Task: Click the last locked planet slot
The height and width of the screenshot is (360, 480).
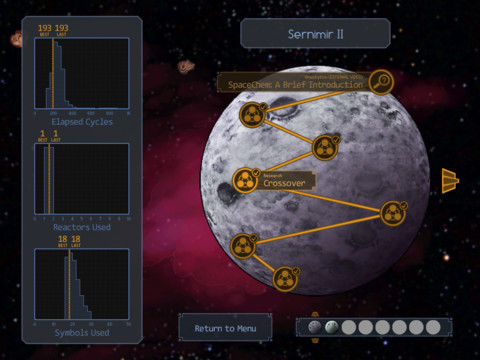Action: (433, 327)
